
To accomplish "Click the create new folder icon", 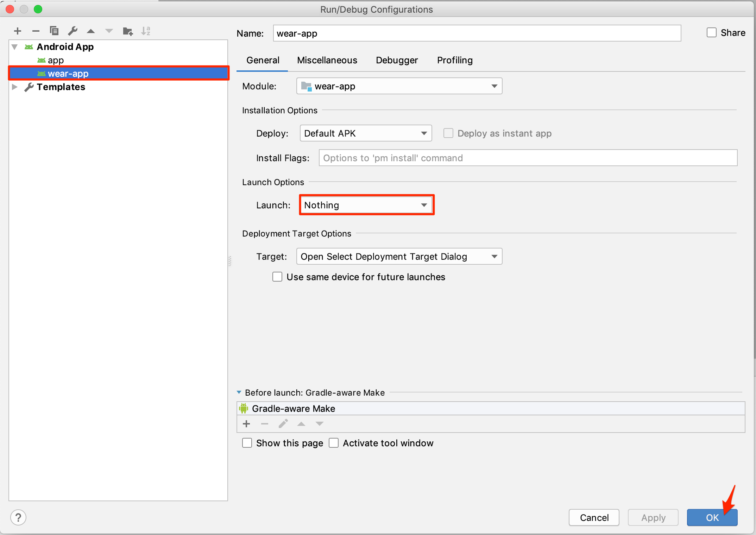I will tap(127, 31).
